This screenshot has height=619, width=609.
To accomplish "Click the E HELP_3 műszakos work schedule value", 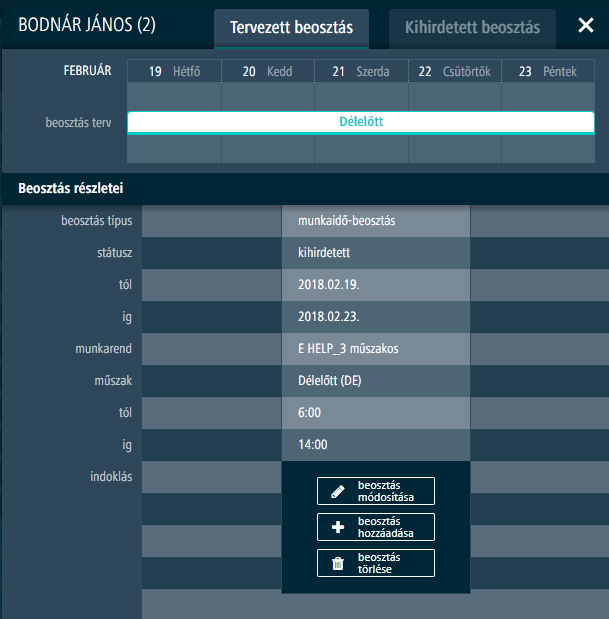I will click(x=348, y=349).
